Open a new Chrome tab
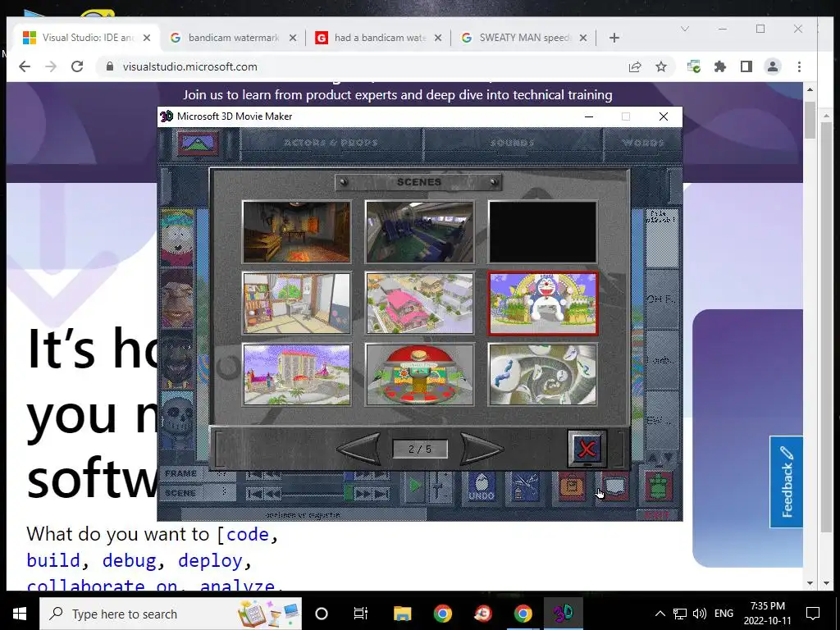This screenshot has width=840, height=630. (614, 38)
